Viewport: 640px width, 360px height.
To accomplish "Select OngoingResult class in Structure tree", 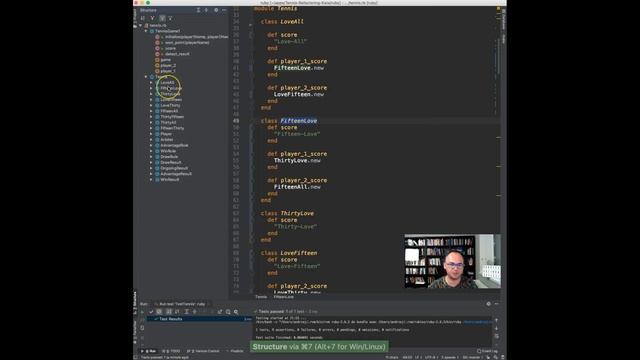I will tap(174, 168).
